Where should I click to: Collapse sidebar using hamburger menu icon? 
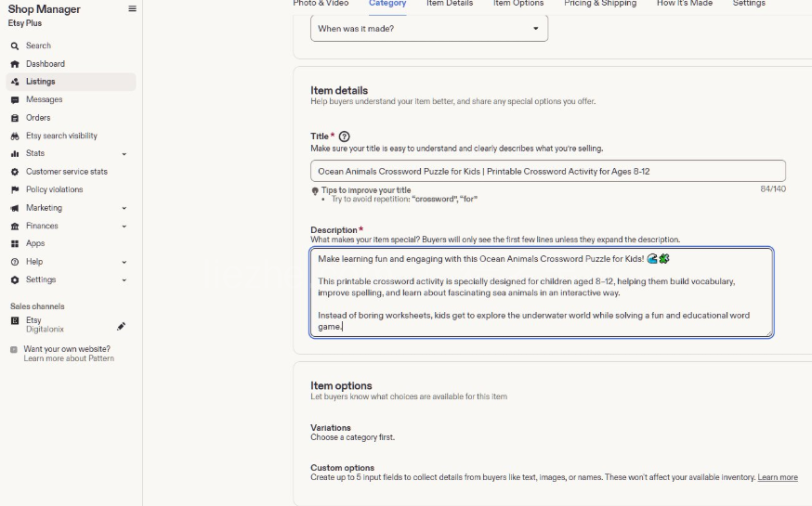(x=132, y=8)
